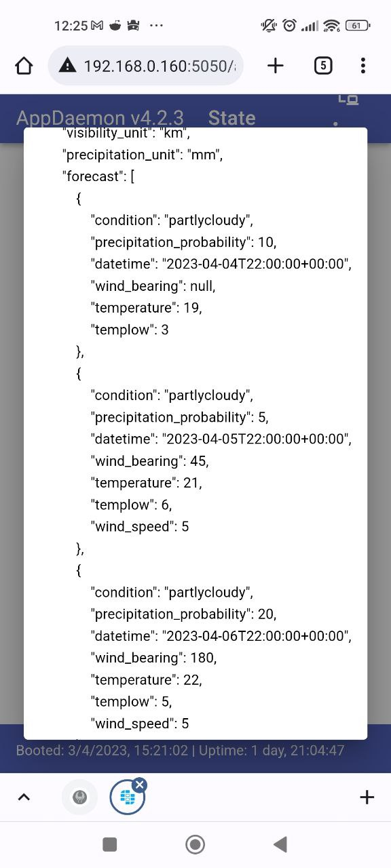Open the AppDaemon overflow dot menu
This screenshot has height=868, width=391.
point(337,122)
